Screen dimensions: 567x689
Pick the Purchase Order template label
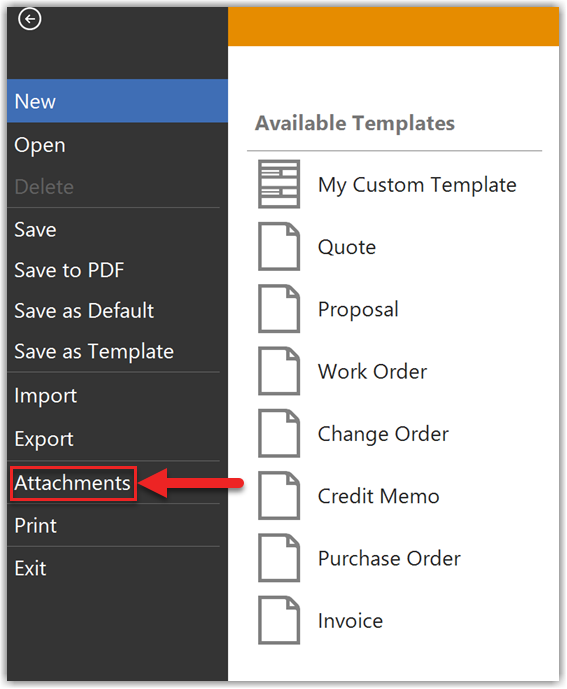pos(389,558)
